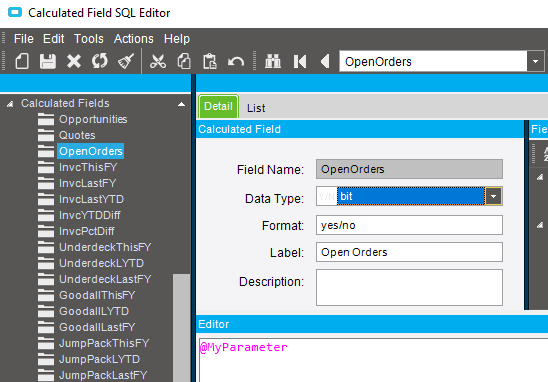Select JumpPackLYTD in the tree

tap(99, 359)
